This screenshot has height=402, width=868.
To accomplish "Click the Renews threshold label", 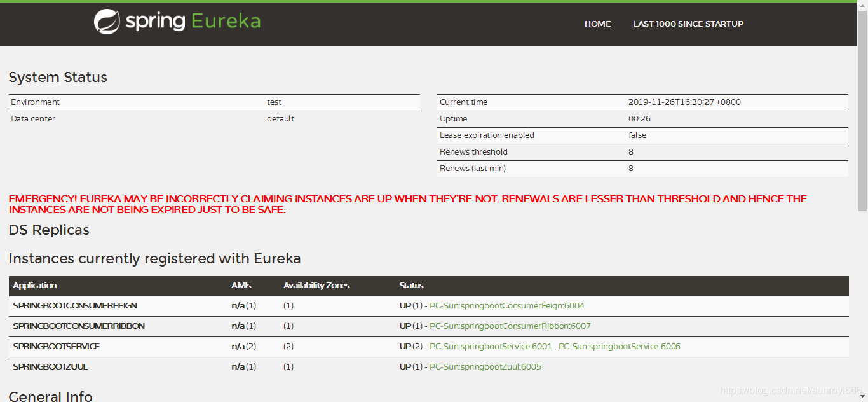I will [473, 152].
